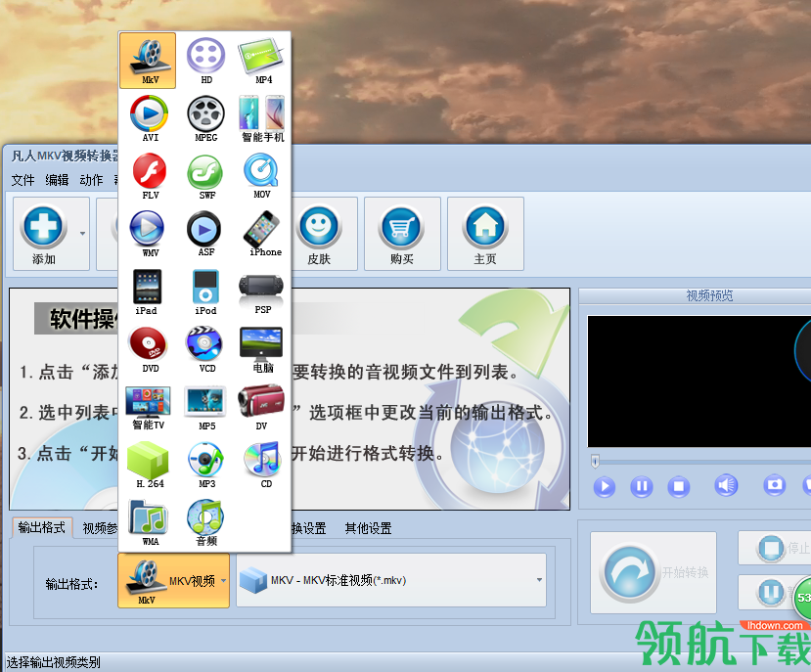811x672 pixels.
Task: Select the DV camcorder icon
Action: click(262, 407)
